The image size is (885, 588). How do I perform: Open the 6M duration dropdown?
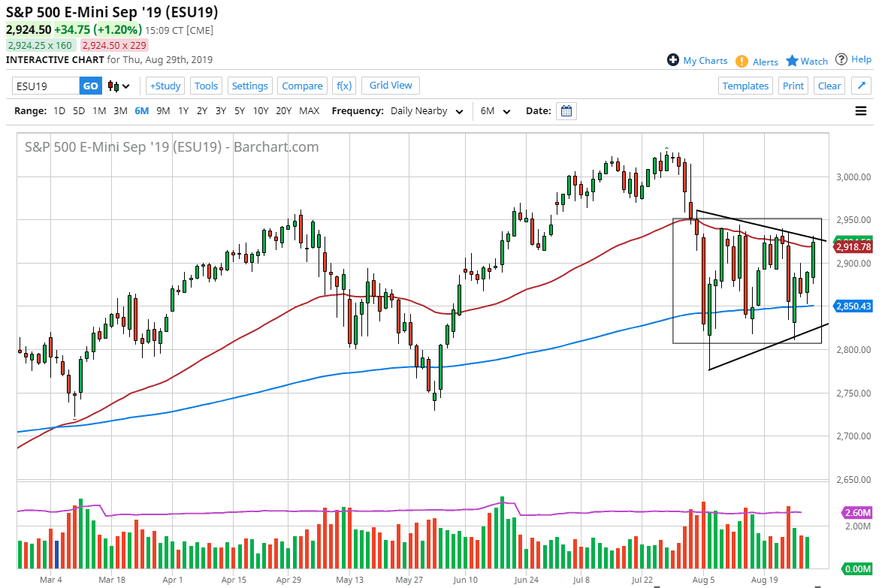[x=495, y=110]
